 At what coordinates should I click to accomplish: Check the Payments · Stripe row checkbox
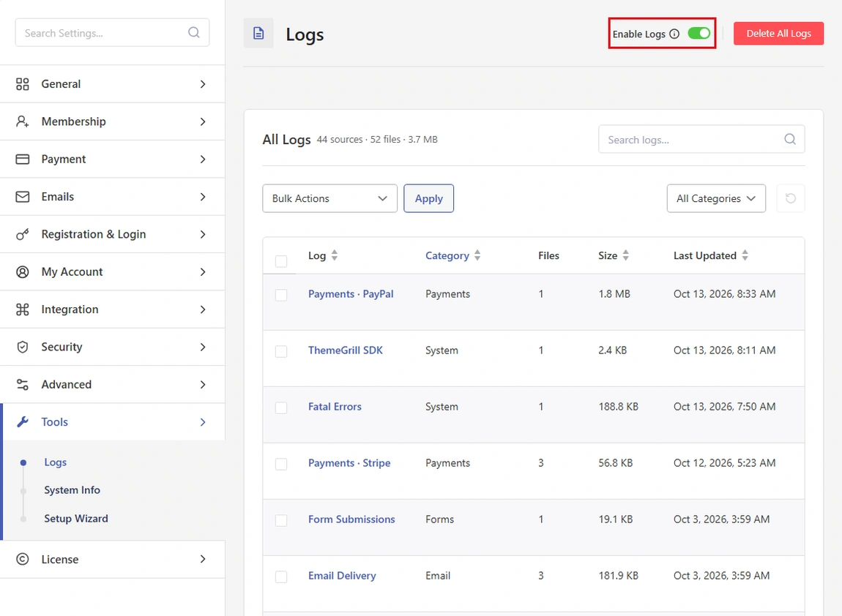coord(281,464)
